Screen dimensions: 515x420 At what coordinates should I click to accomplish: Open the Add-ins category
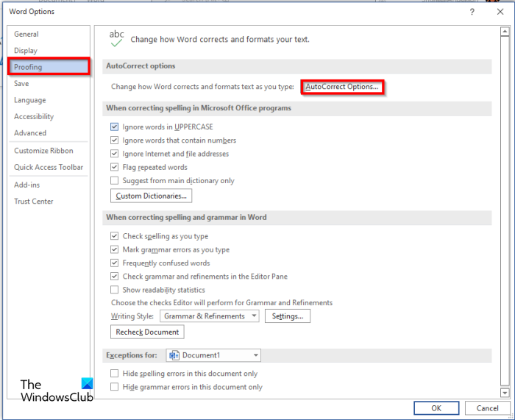point(49,185)
